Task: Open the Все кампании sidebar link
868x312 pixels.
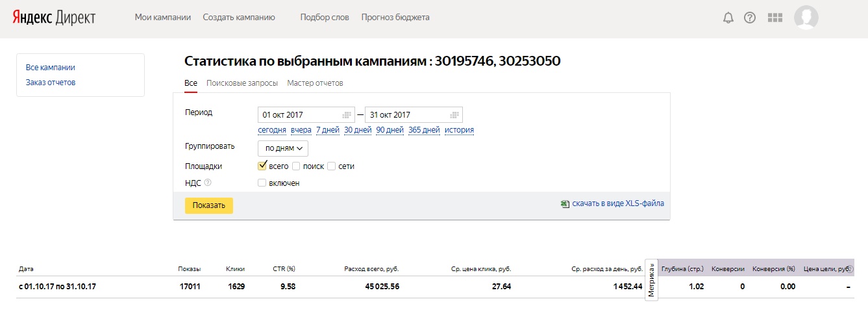Action: tap(51, 67)
